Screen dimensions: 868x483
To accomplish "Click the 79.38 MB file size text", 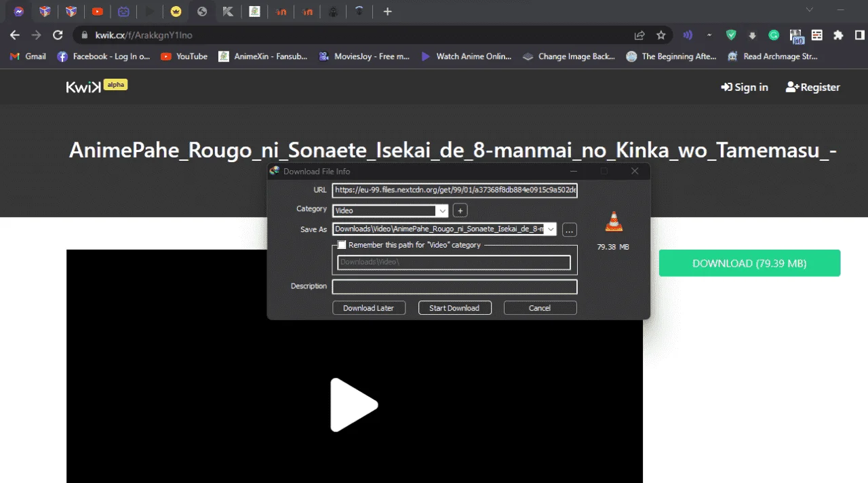I will point(613,247).
